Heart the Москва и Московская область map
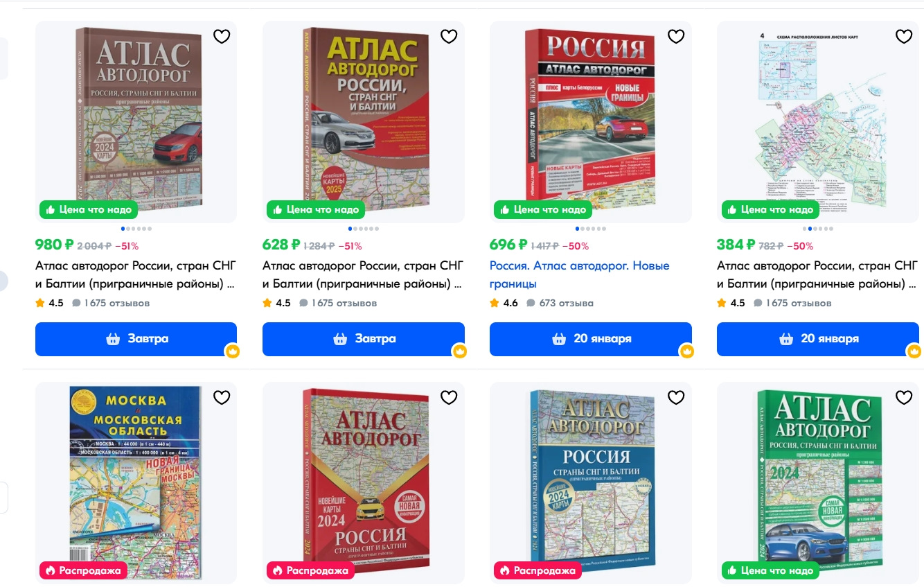Screen dimensions: 924x587 222,397
